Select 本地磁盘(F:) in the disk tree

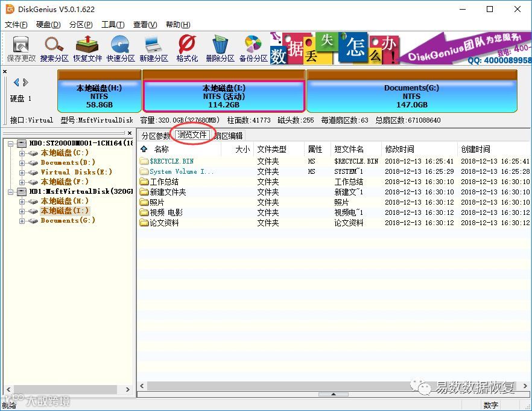click(65, 182)
